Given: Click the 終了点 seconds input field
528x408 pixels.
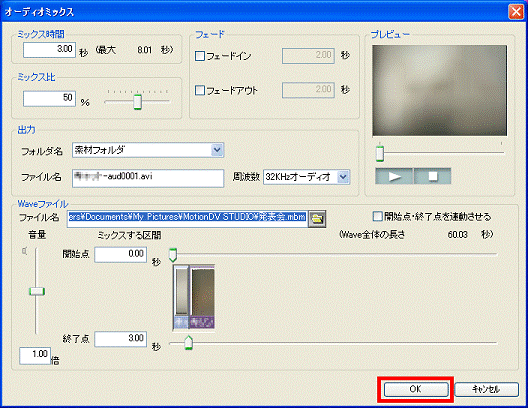Looking at the screenshot, I should coord(121,339).
